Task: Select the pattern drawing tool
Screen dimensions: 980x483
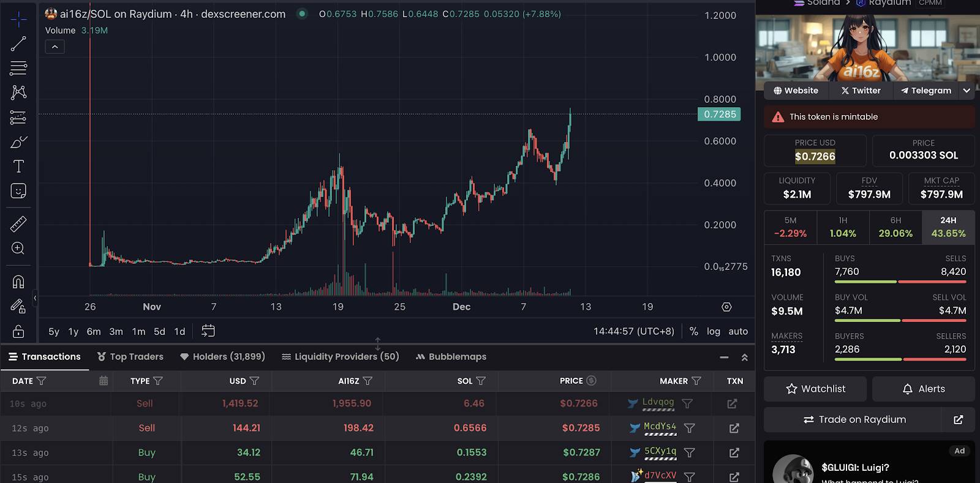Action: point(18,92)
